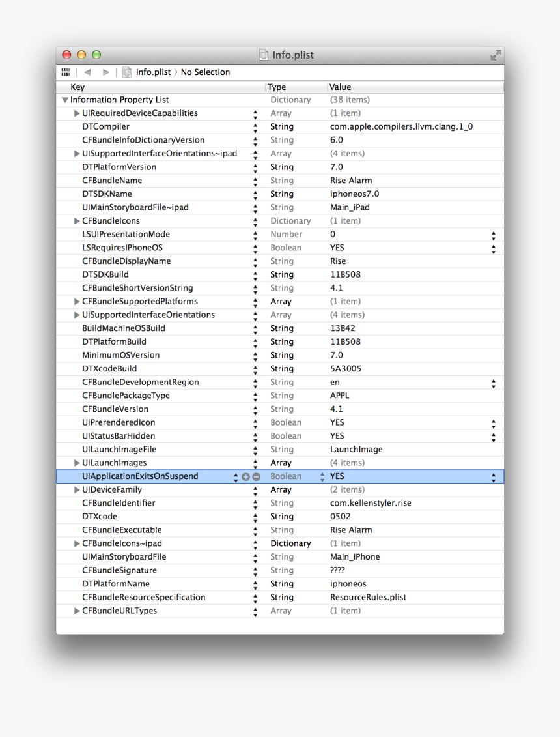Open value popup for CFBundleDevelopmentRegion

pyautogui.click(x=494, y=383)
